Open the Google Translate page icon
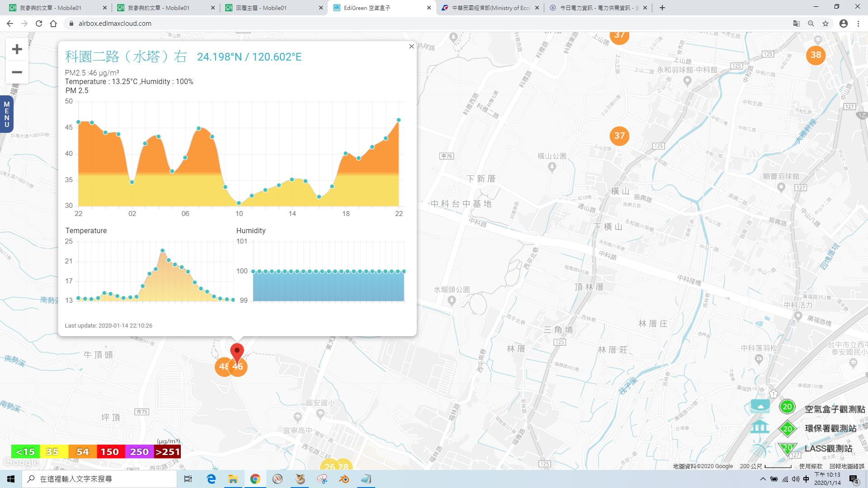Screen dimensions: 868x488 click(x=797, y=23)
